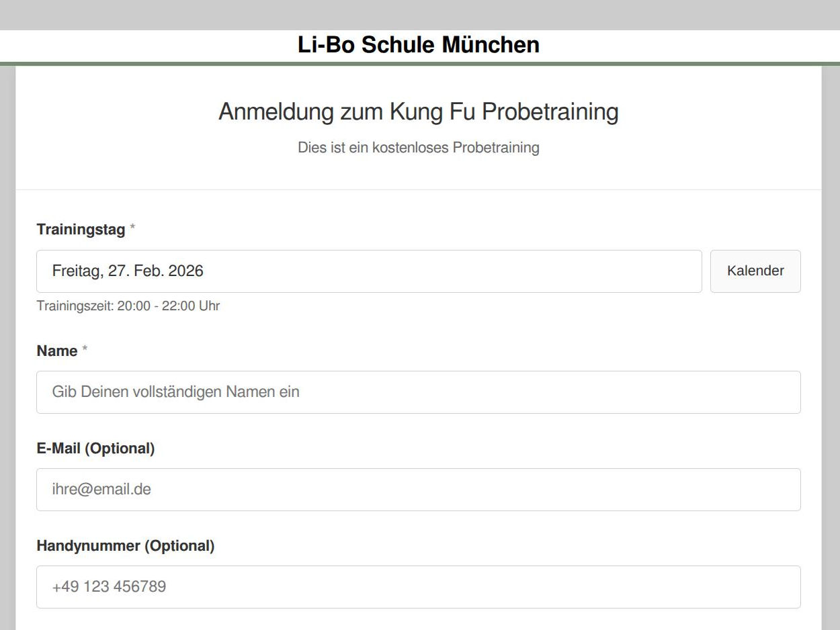
Task: Click the kostenloses Probetraining subtitle
Action: pos(418,147)
